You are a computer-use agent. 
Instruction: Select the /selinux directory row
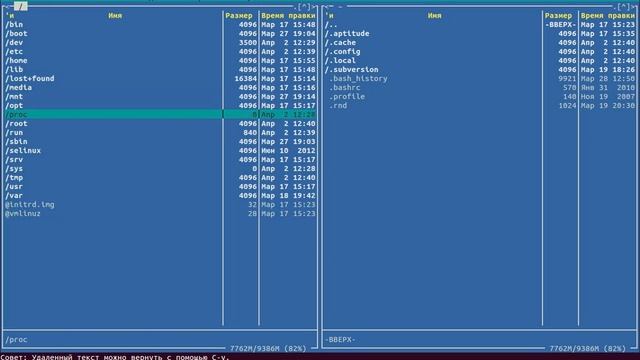coord(160,151)
